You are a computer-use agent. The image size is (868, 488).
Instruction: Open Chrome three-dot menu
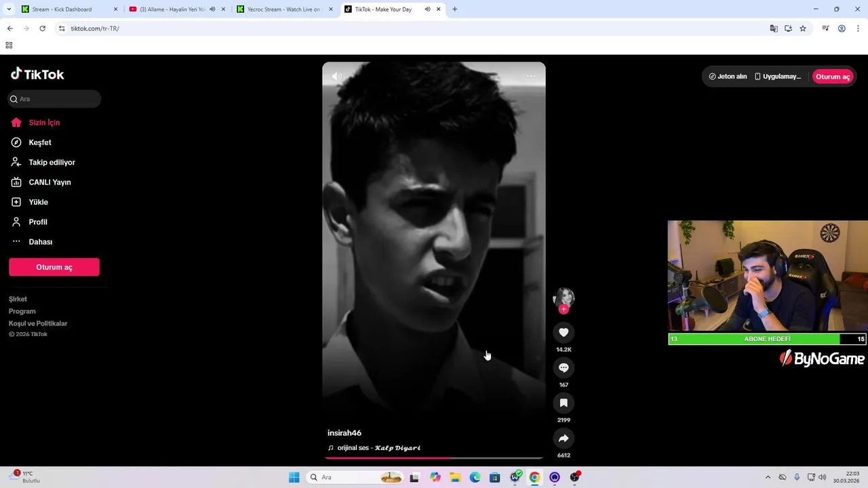coord(857,28)
